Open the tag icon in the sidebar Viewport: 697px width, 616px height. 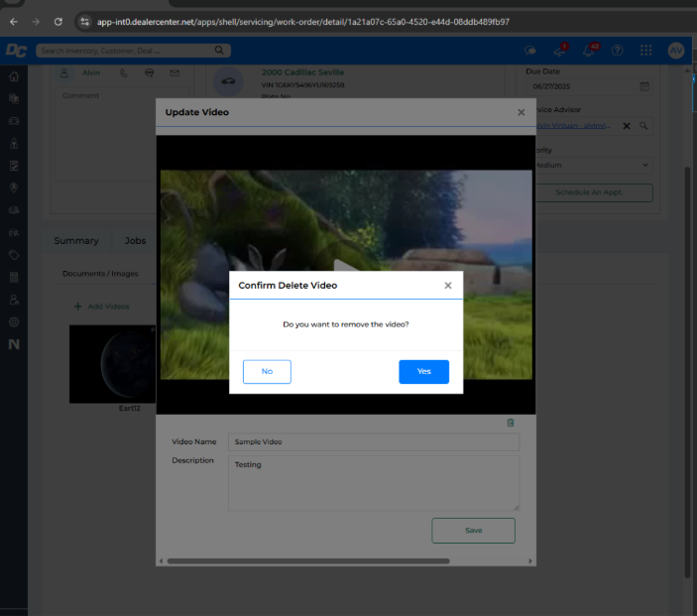[14, 255]
